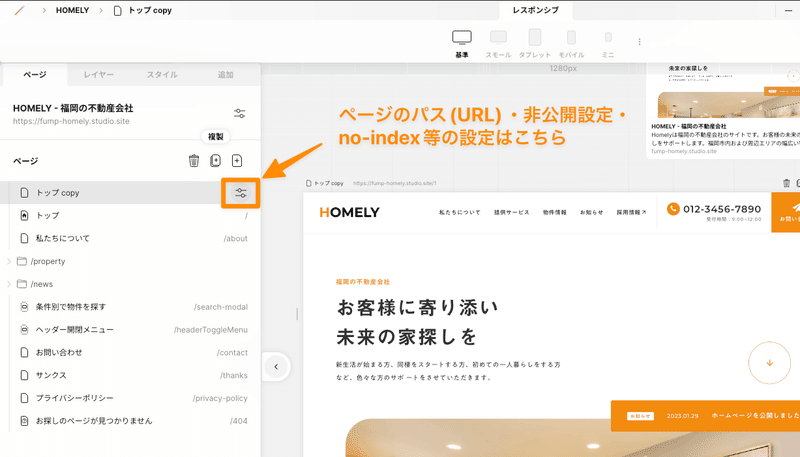Image resolution: width=800 pixels, height=457 pixels.
Task: Open HOMELY breadcrumb project link
Action: 72,10
